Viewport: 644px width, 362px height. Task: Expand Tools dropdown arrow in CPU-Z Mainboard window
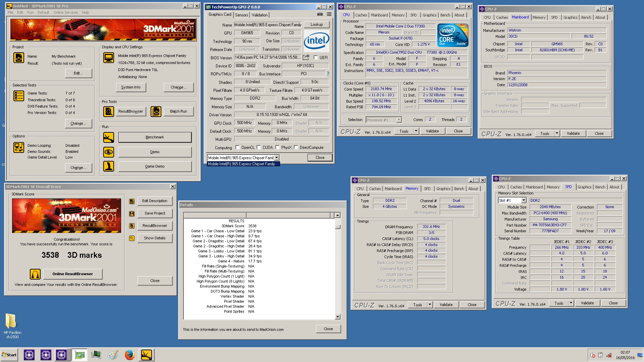point(557,134)
